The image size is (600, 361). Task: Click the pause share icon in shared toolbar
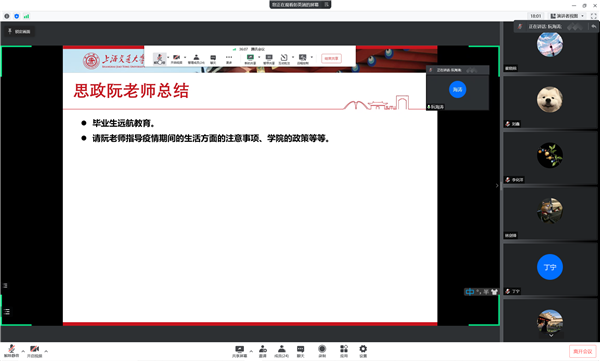point(269,59)
